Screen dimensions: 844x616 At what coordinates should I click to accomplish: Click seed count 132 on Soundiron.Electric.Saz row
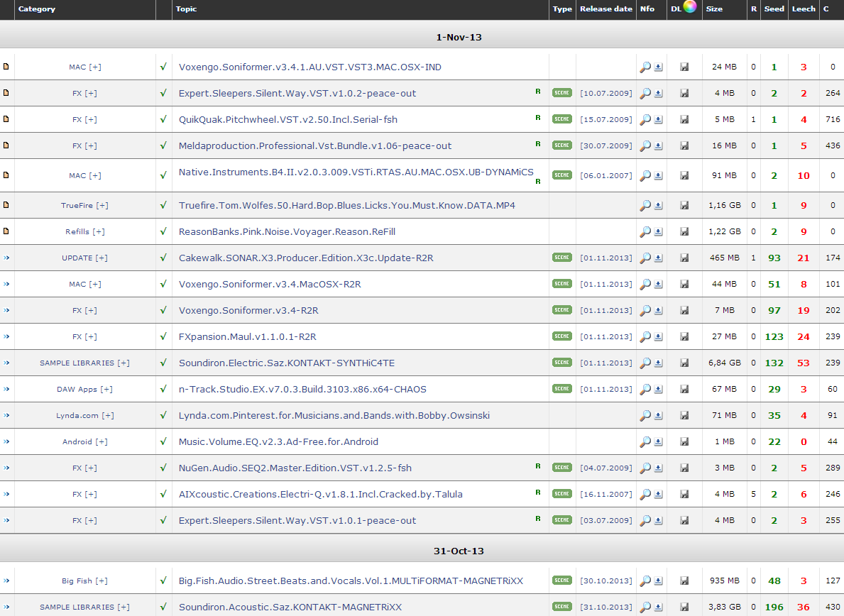pyautogui.click(x=774, y=363)
